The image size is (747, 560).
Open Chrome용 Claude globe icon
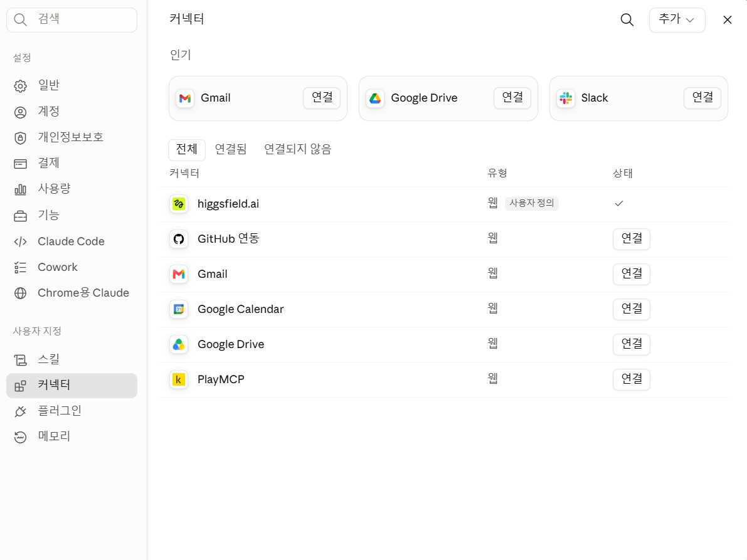21,293
